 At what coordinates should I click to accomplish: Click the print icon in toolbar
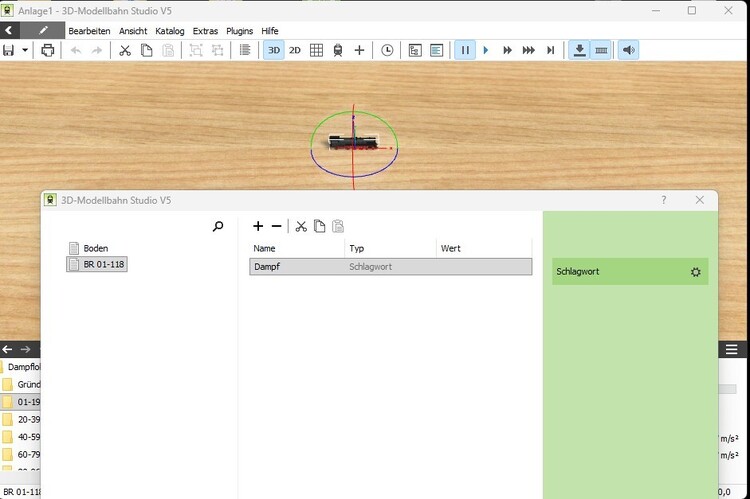pos(47,50)
